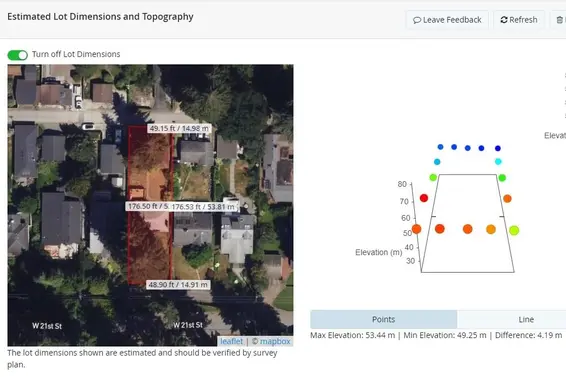Click the cyan elevation point on left
566x377 pixels.
click(437, 162)
